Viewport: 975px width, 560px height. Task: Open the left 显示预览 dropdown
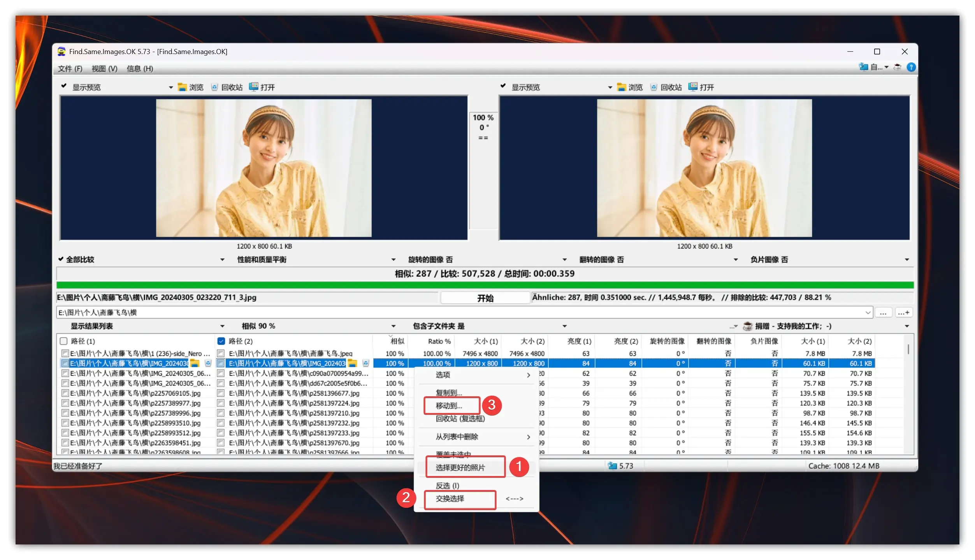pyautogui.click(x=171, y=87)
